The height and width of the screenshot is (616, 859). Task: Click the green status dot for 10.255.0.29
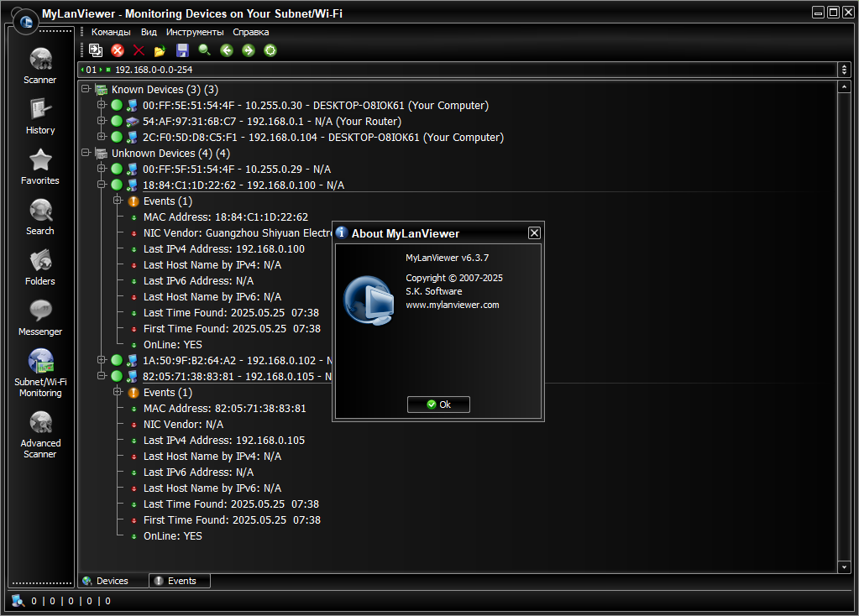[117, 169]
